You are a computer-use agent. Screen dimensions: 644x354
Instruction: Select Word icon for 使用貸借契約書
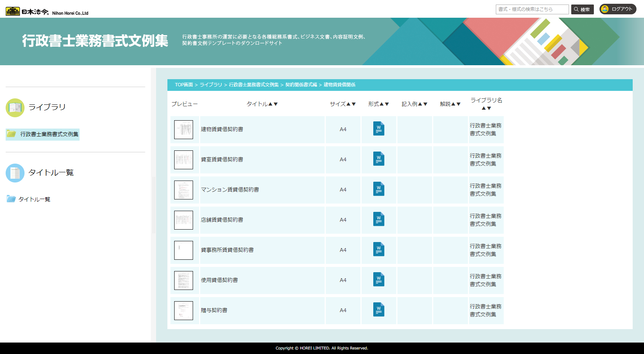point(379,280)
